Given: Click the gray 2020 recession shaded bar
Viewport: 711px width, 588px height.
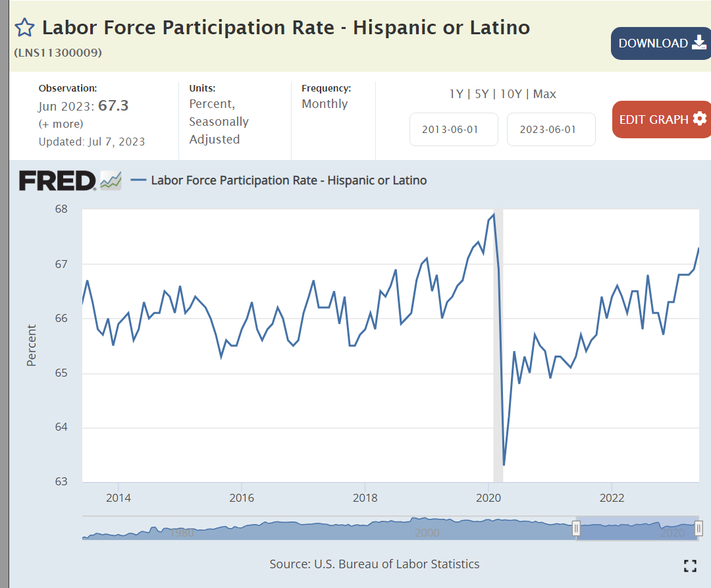Looking at the screenshot, I should click(x=498, y=342).
